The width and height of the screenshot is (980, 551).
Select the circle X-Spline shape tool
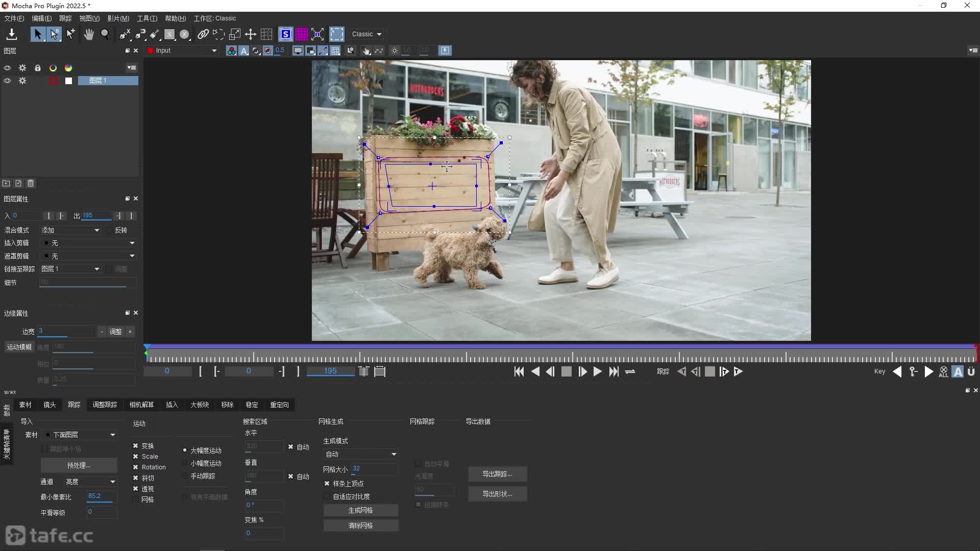[185, 34]
